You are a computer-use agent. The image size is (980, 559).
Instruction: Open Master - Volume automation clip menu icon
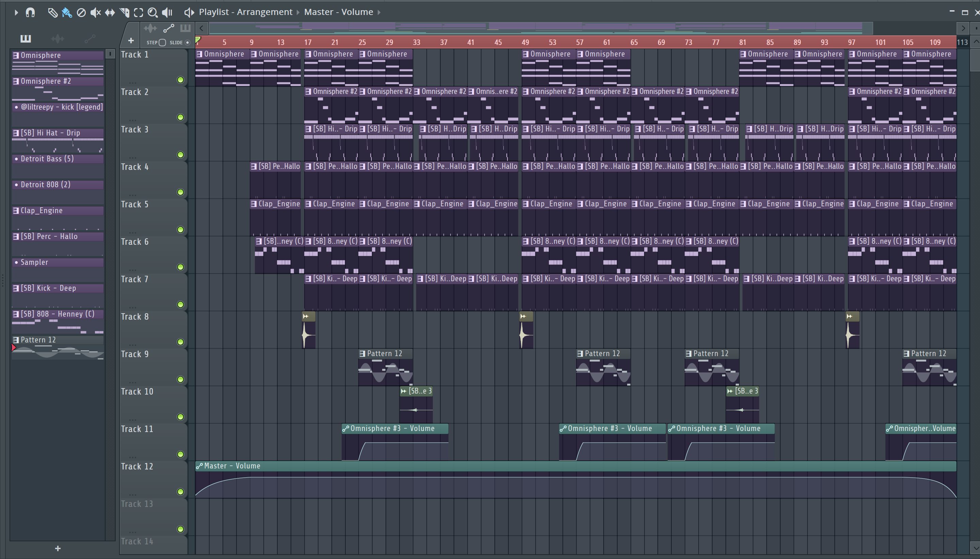(199, 466)
